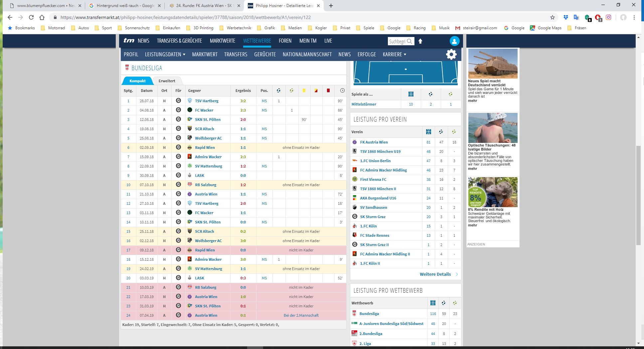Open Mittelstürmer position link

364,104
